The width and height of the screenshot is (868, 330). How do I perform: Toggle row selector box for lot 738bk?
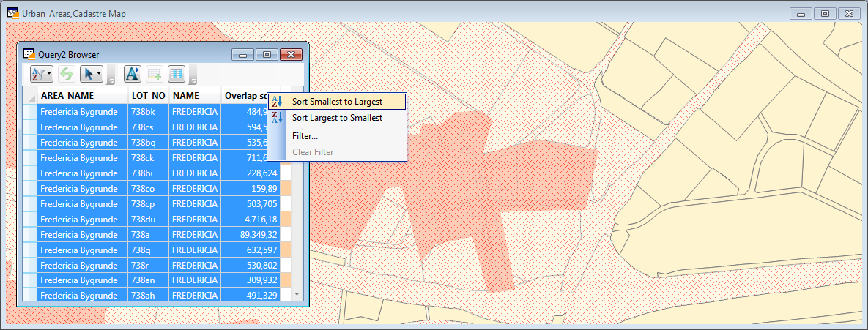30,112
